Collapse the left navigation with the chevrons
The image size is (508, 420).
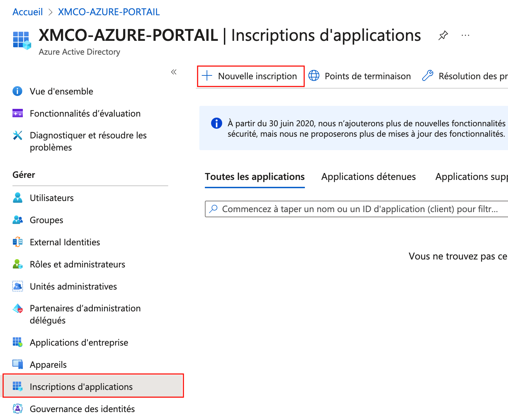pos(174,72)
